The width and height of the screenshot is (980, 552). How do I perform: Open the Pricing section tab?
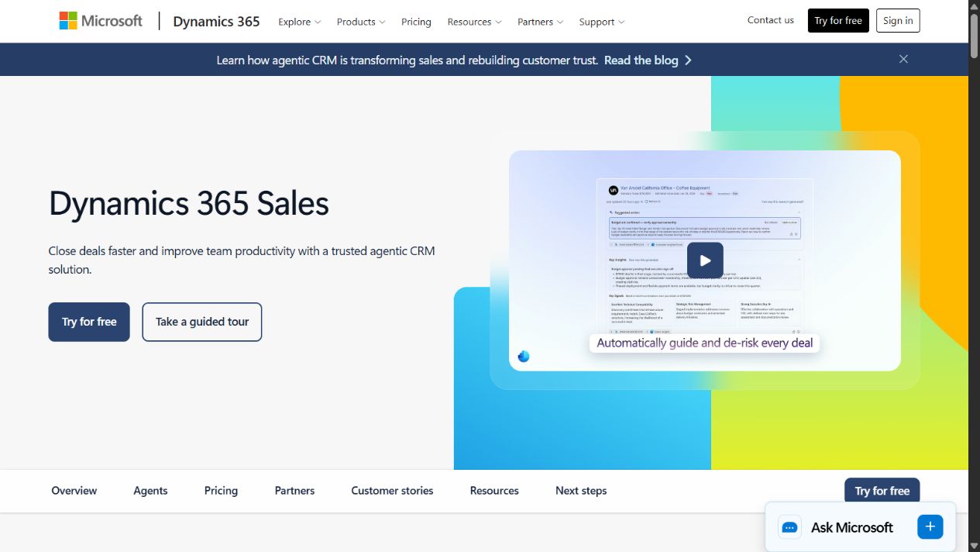click(x=221, y=491)
